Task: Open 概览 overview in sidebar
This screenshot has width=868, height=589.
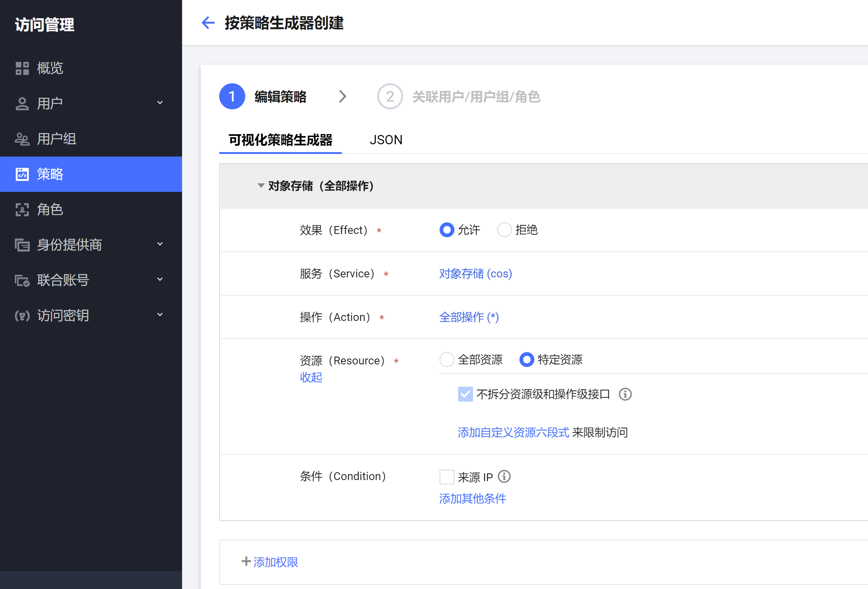Action: point(50,68)
